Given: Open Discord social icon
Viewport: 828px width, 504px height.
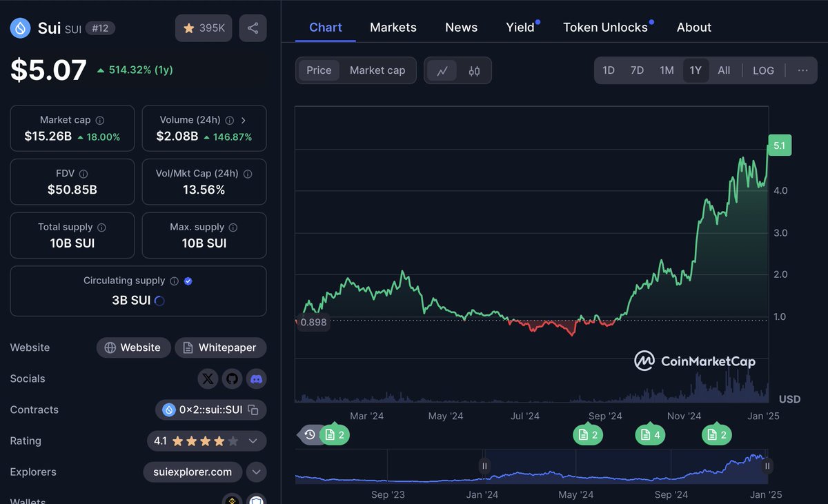Looking at the screenshot, I should click(256, 379).
